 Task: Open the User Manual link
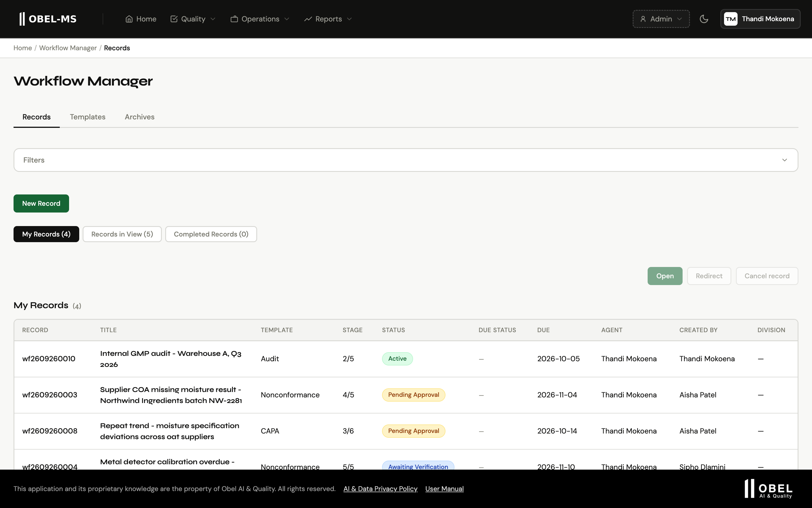tap(444, 489)
